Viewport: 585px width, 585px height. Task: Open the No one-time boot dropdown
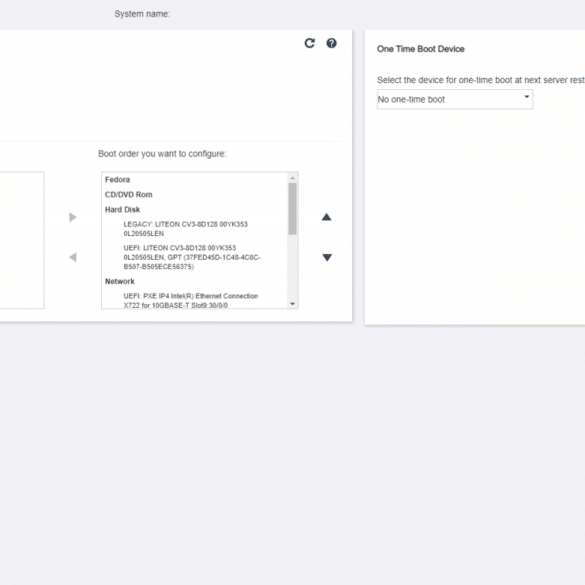click(x=455, y=99)
